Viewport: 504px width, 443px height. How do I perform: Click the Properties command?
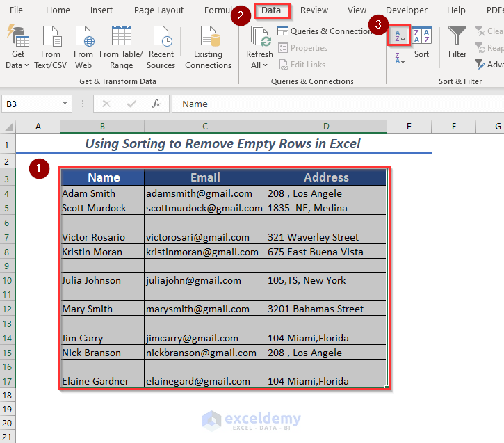tap(303, 48)
